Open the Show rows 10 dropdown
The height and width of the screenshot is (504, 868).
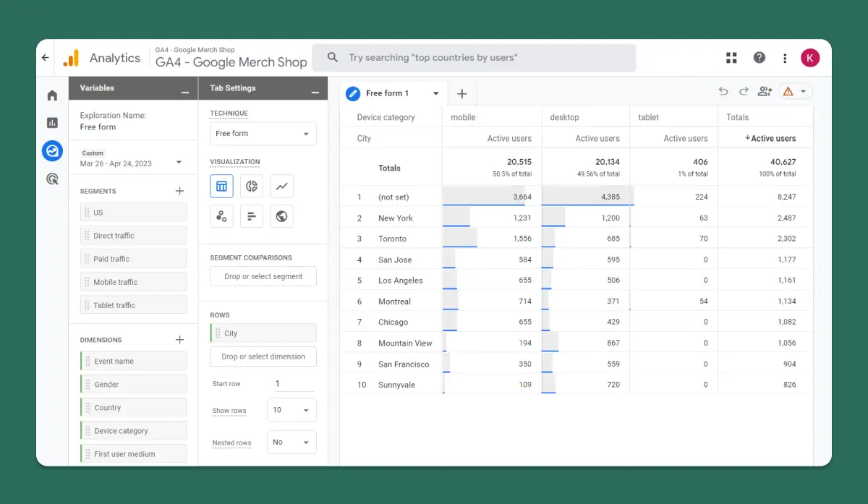pyautogui.click(x=292, y=410)
